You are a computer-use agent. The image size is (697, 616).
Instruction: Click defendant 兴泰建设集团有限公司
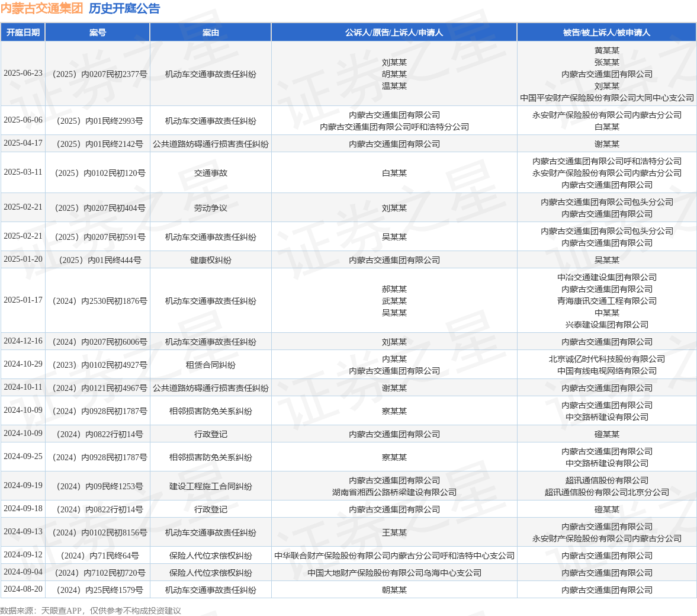(x=607, y=325)
